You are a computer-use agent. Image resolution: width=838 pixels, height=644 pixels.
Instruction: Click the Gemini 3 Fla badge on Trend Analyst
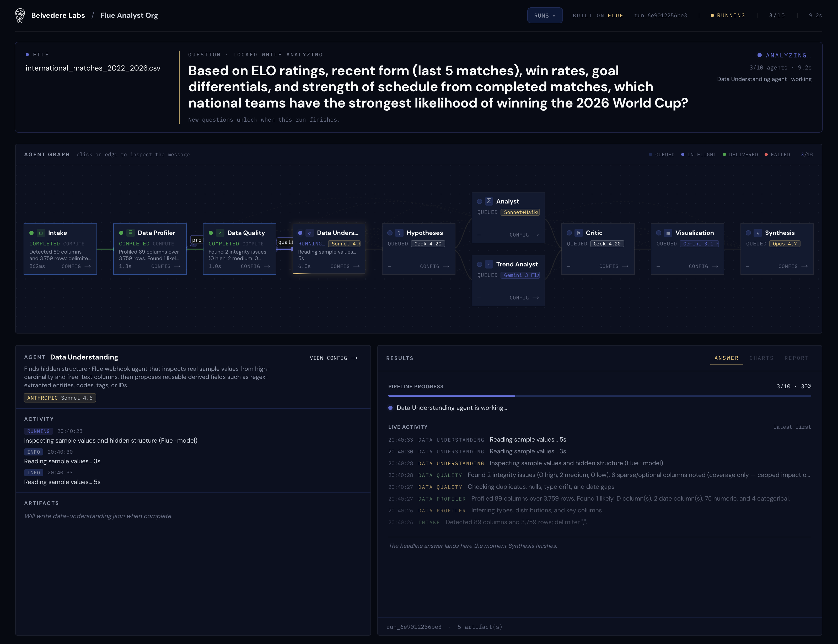520,275
